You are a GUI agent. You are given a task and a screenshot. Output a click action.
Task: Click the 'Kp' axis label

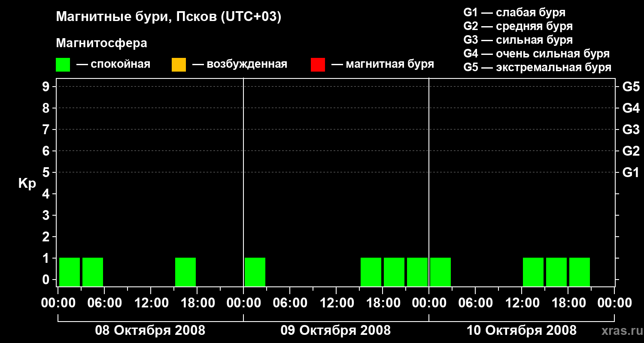27,184
